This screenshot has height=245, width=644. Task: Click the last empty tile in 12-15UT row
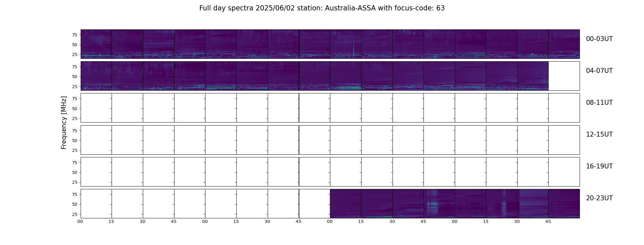[x=564, y=140]
